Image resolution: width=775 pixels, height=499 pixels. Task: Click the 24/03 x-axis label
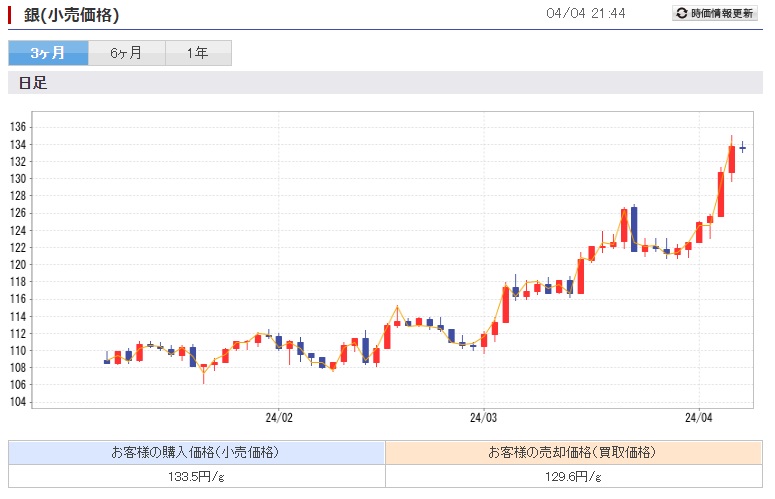click(x=483, y=418)
